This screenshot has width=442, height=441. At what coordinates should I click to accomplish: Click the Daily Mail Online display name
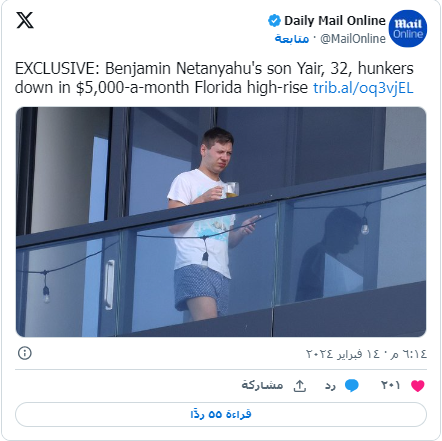point(335,21)
